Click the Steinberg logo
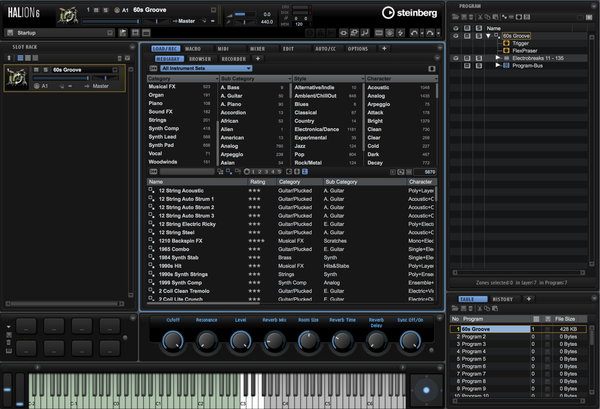 (x=409, y=13)
